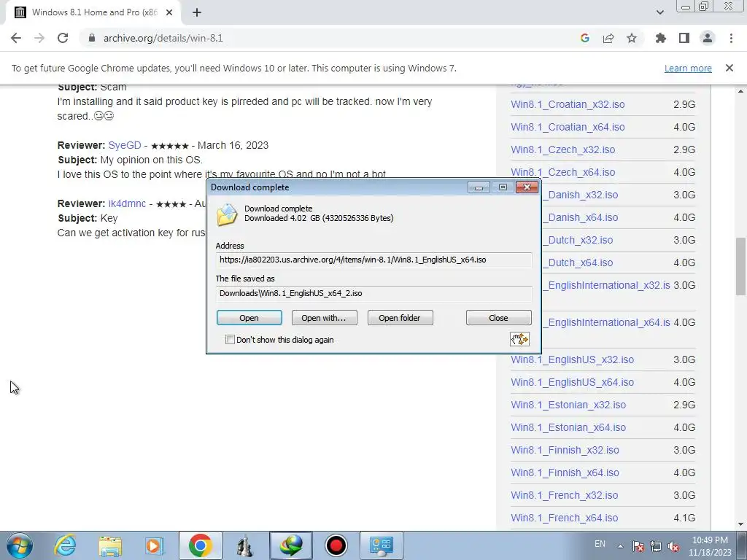Download EnglishInternational_x32 iso
Screen dimensions: 747x560
606,285
